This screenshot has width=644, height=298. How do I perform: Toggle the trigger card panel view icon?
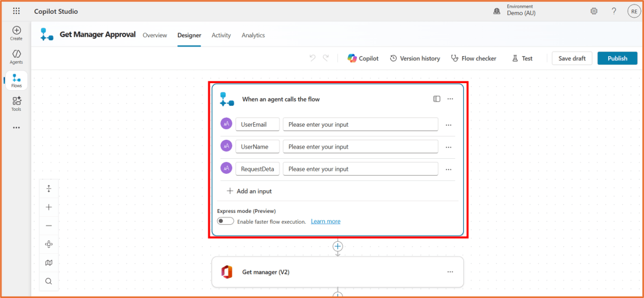[x=437, y=99]
